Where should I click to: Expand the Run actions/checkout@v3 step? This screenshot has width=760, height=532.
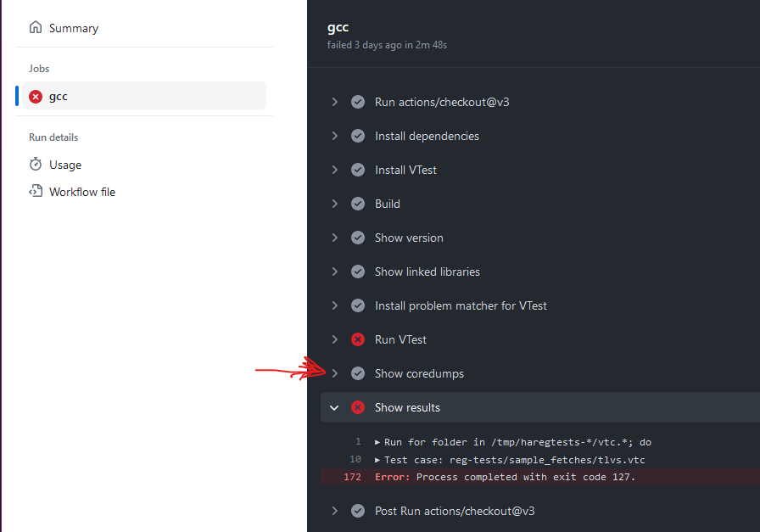tap(334, 102)
